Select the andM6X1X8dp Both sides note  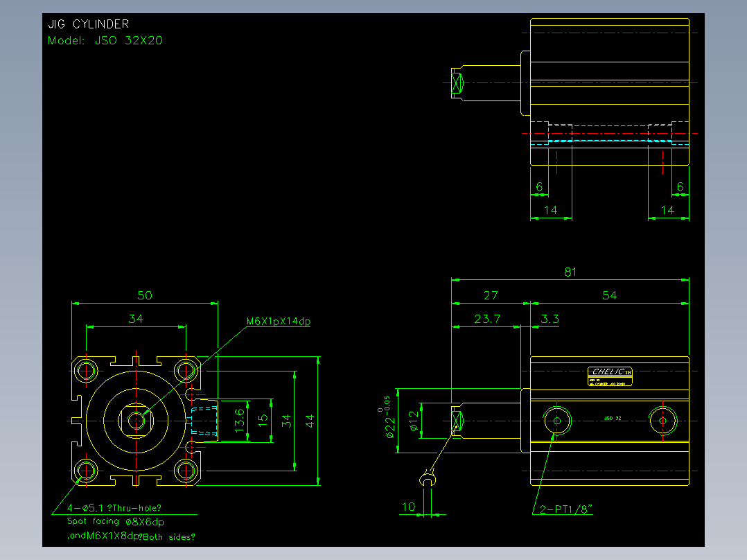[131, 536]
